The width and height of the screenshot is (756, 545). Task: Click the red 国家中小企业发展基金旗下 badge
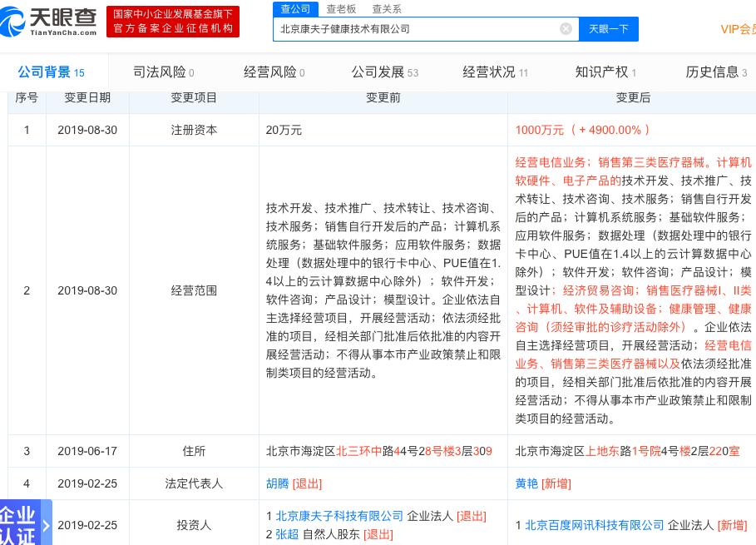[x=173, y=21]
